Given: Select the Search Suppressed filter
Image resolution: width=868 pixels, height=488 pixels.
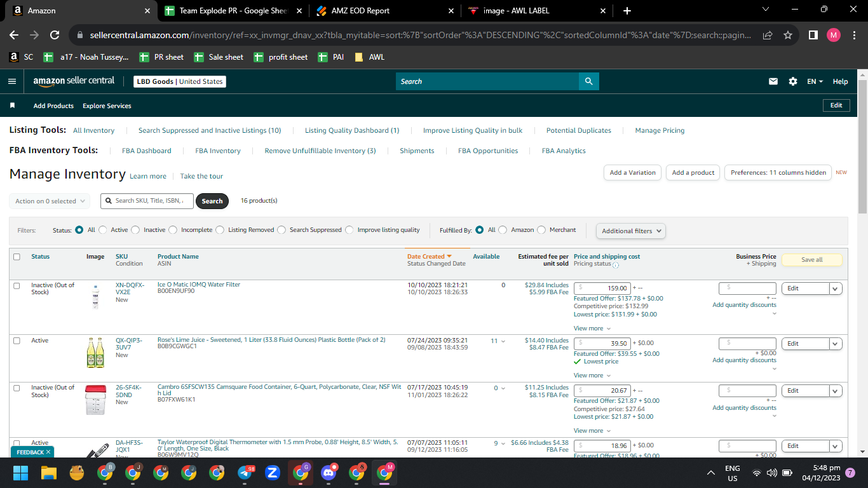Looking at the screenshot, I should 281,230.
